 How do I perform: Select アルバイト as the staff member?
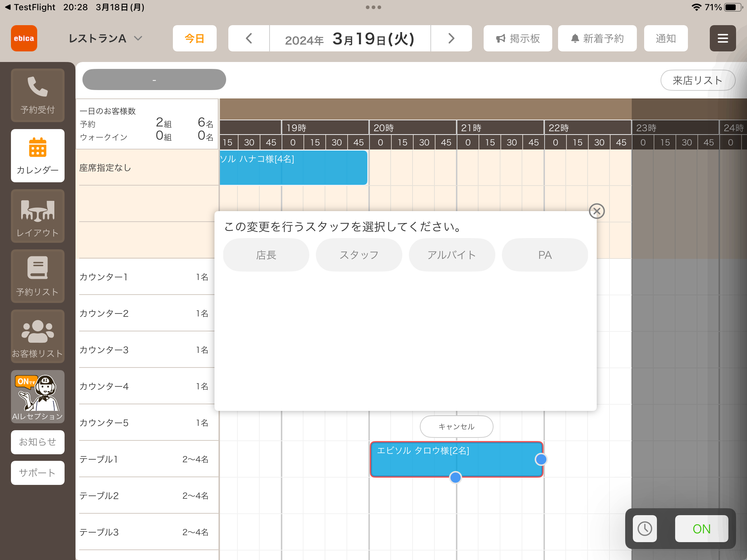pos(452,255)
